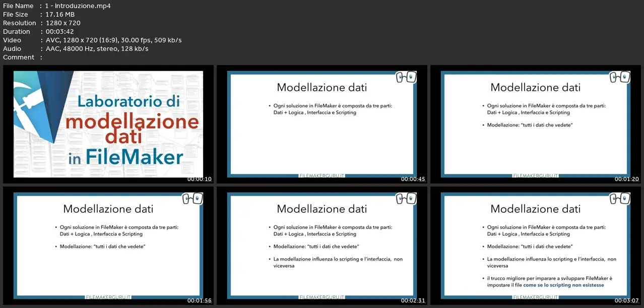Open the slide thumbnail stamped 00:02:31
This screenshot has height=308, width=644.
(322, 245)
